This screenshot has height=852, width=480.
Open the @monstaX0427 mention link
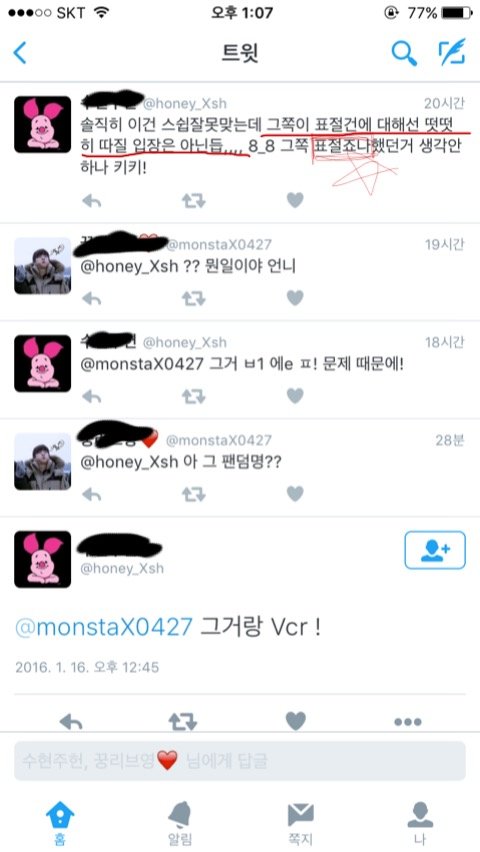104,627
